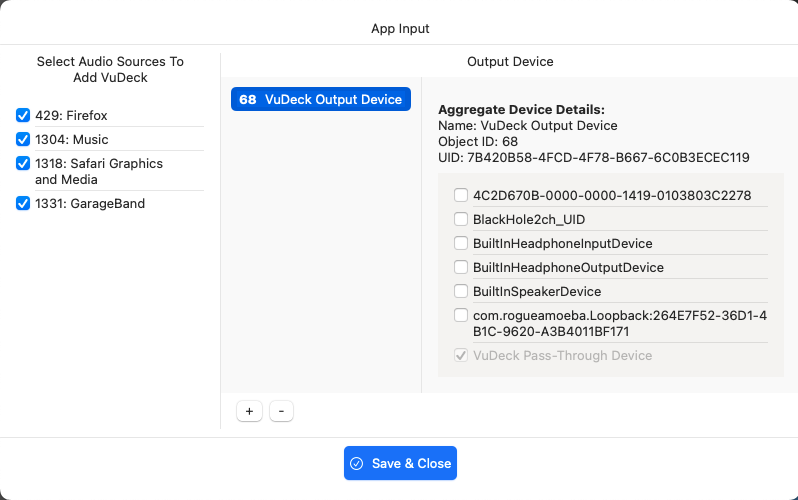Click the device ID 68 badge
This screenshot has width=798, height=500.
point(248,99)
